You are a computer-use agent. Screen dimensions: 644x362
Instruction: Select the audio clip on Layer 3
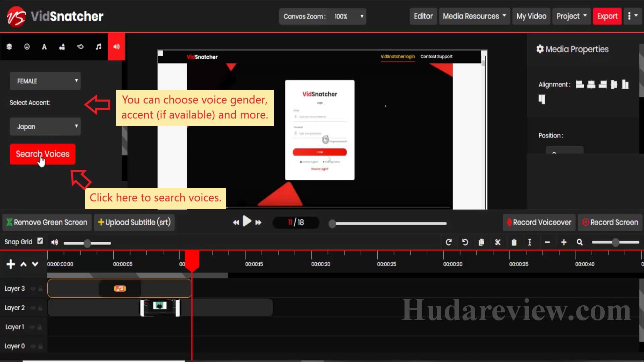click(x=119, y=288)
